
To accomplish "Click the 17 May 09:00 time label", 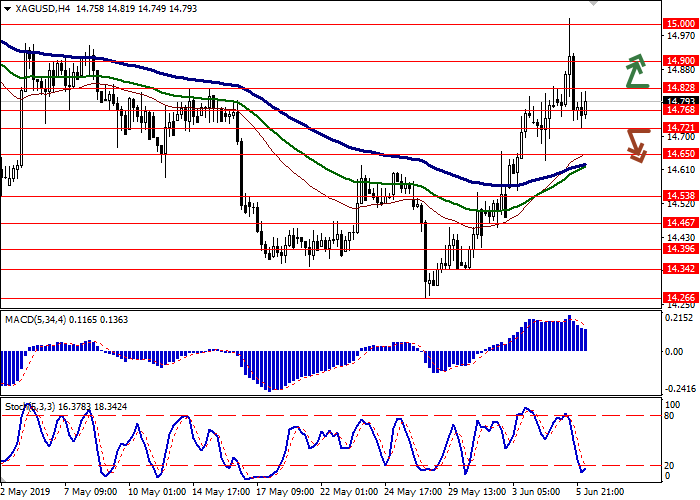I will pos(284,492).
